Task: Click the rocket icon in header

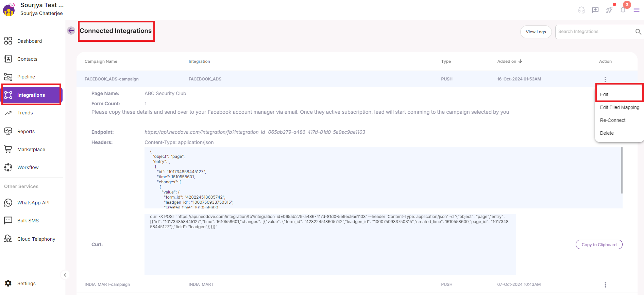Action: click(609, 10)
